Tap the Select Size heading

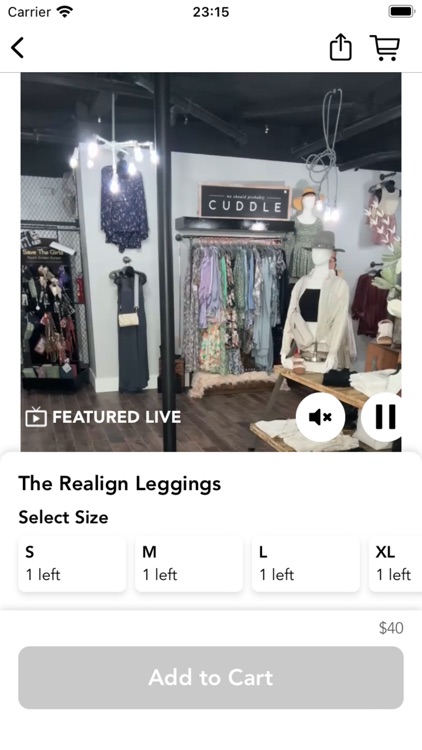63,517
